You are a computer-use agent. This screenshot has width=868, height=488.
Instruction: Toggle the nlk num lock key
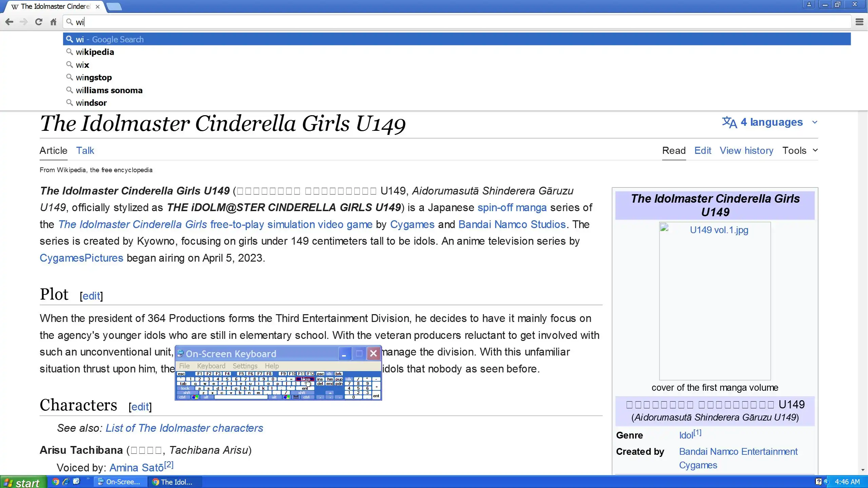[349, 379]
